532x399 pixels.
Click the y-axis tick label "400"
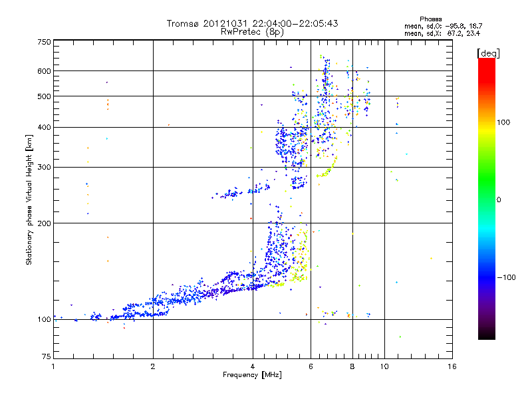[44, 127]
